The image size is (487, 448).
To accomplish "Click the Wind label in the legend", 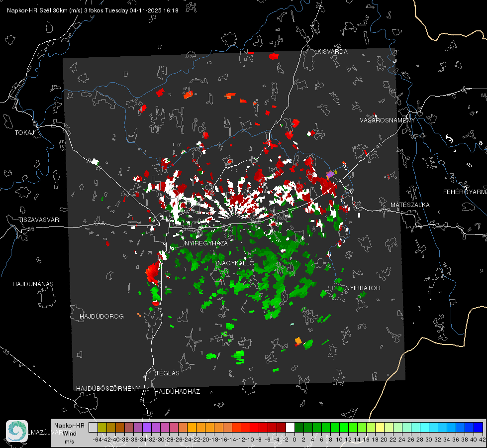I will (70, 434).
